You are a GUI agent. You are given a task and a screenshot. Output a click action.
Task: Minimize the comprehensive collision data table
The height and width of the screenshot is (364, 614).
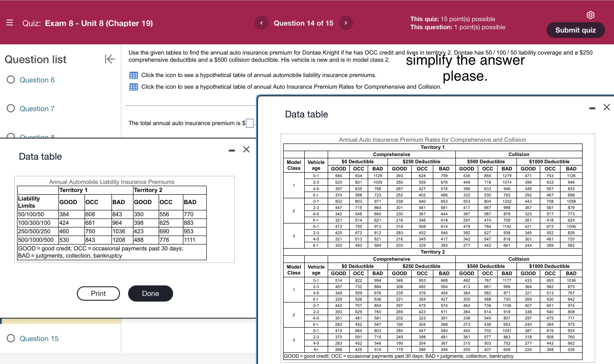[592, 108]
